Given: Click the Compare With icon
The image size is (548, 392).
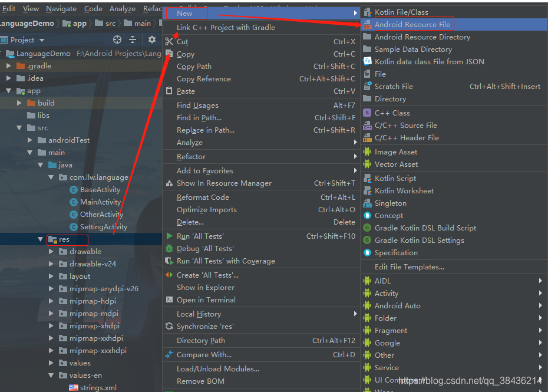Looking at the screenshot, I should [x=169, y=354].
